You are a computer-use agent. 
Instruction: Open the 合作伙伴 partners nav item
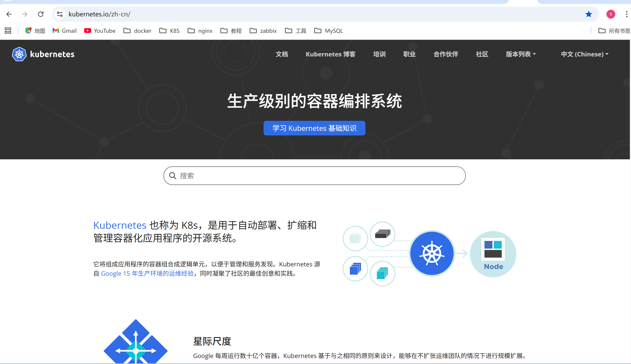pyautogui.click(x=446, y=54)
